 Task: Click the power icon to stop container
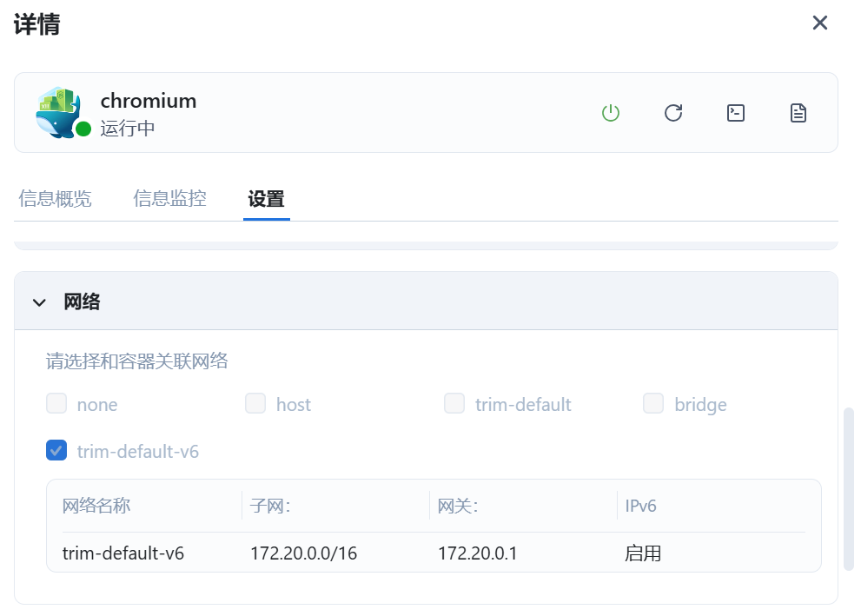pos(611,113)
